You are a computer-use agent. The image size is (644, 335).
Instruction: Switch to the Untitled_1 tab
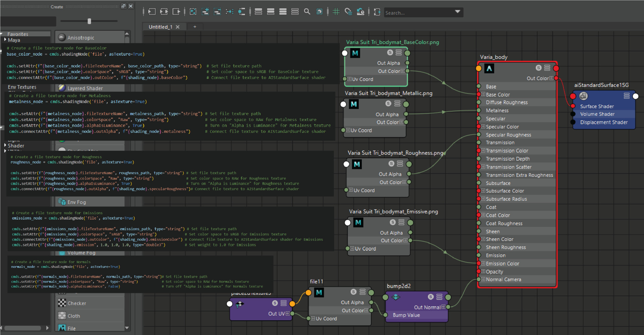click(160, 27)
